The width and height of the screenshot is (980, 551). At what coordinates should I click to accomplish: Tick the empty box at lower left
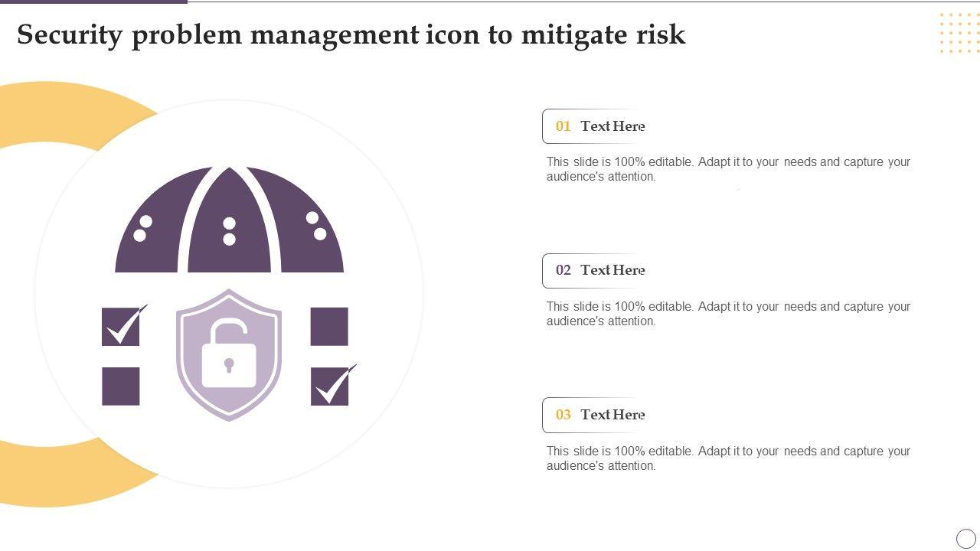(x=121, y=386)
